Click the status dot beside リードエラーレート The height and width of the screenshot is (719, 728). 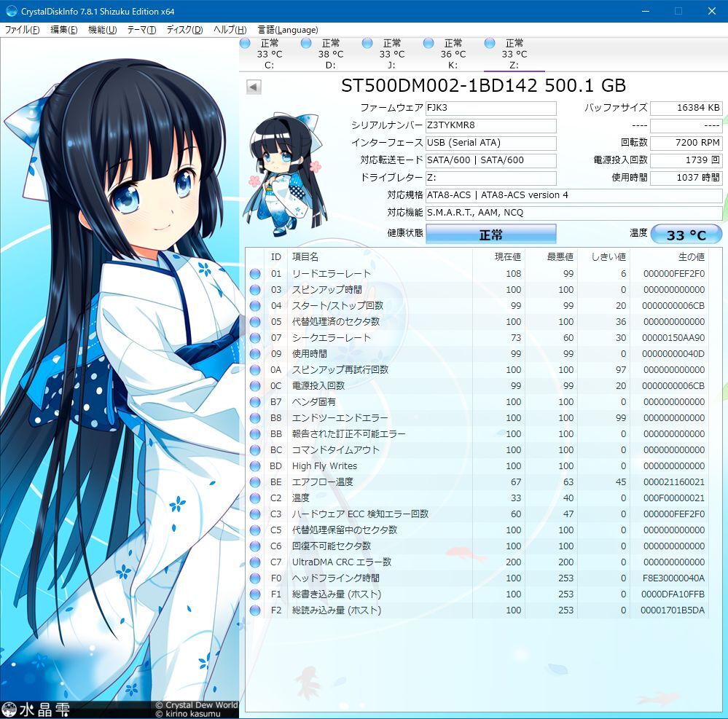pos(256,273)
